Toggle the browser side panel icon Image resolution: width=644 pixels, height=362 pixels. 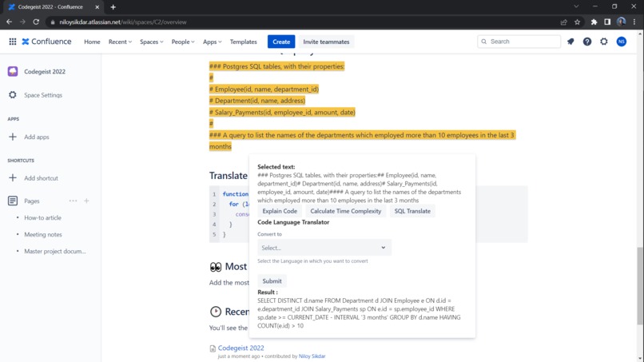(x=607, y=22)
